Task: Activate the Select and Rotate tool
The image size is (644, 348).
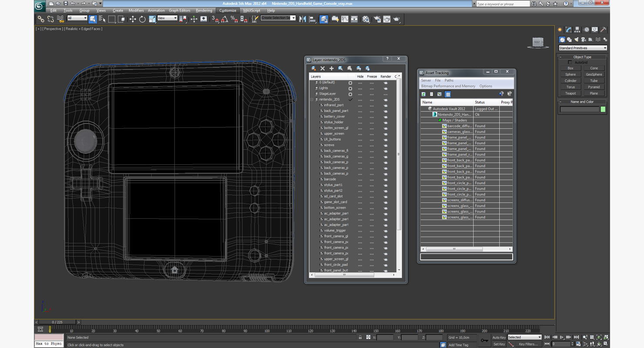Action: (142, 19)
